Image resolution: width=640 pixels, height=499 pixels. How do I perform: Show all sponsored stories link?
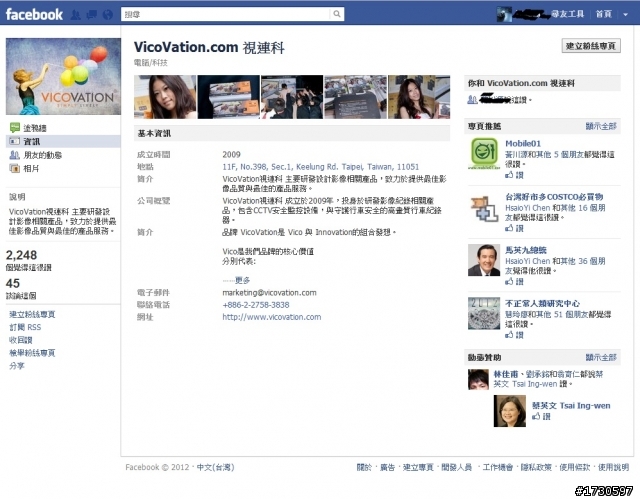click(x=601, y=357)
